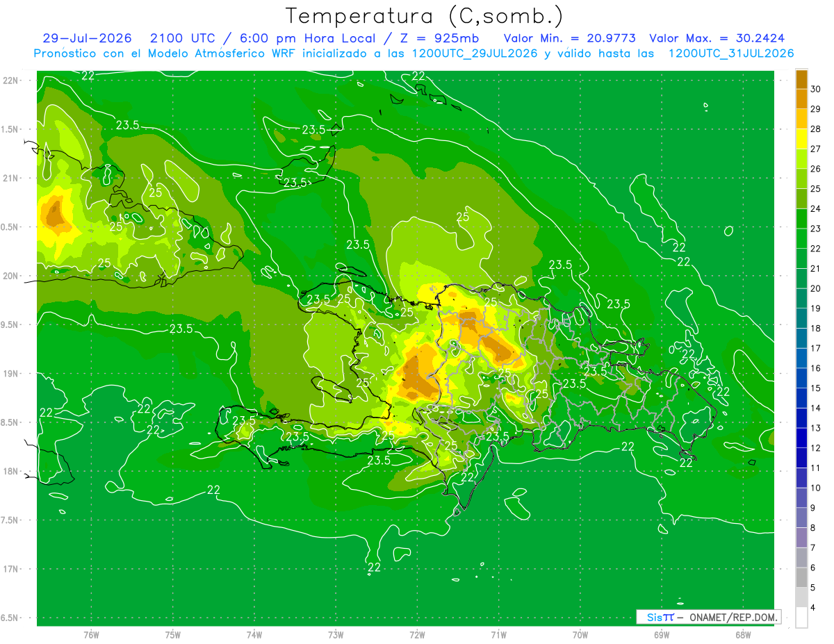Click the 71W longitude axis label

pos(498,634)
